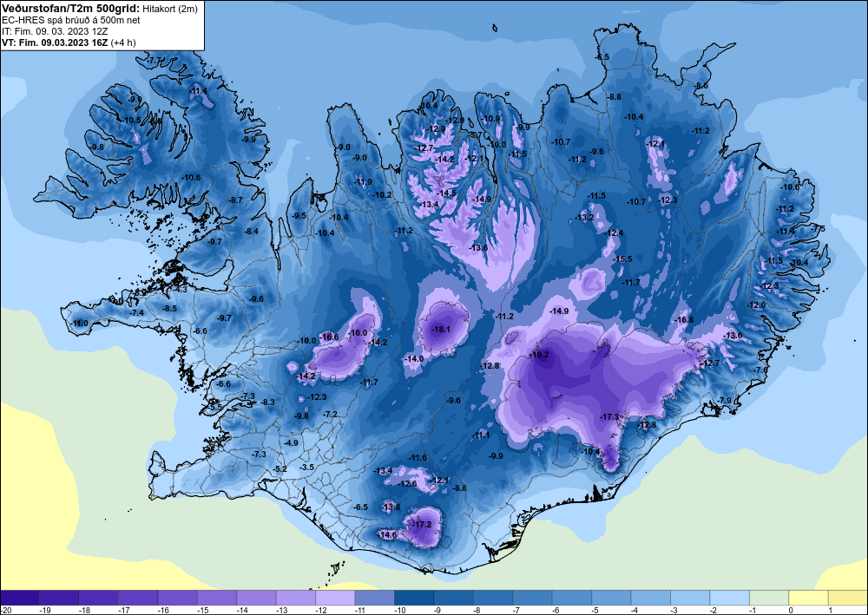The width and height of the screenshot is (868, 615).
Task: Click the -8.6 temperature value in the northeast
Action: [701, 86]
